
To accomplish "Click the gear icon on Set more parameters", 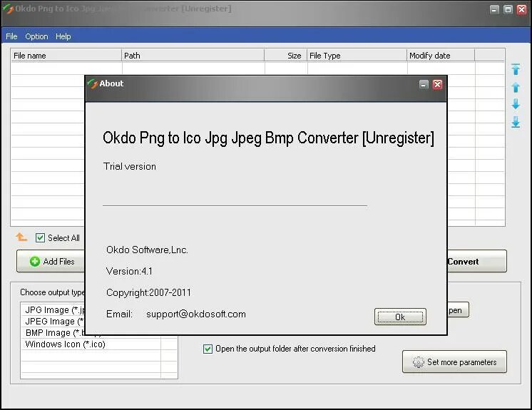I will (x=418, y=362).
